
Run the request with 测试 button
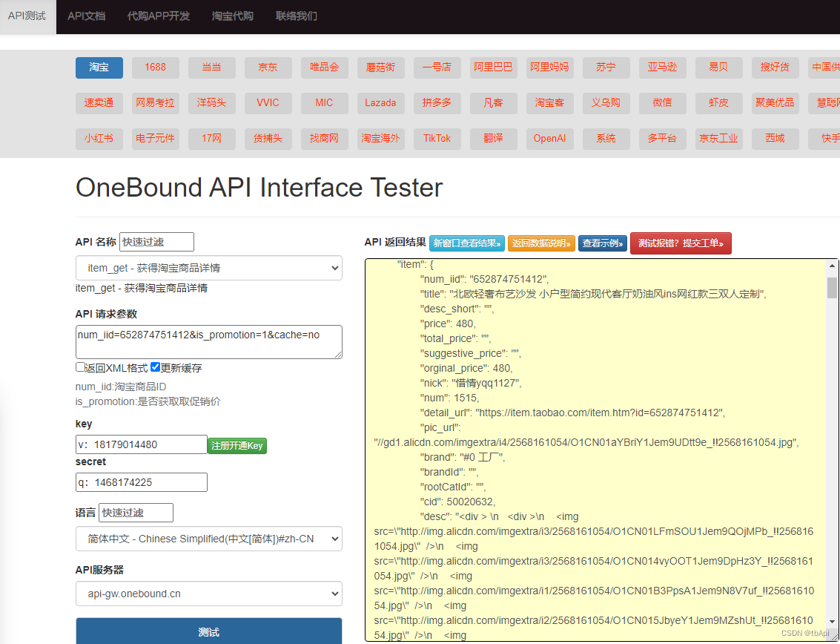209,631
